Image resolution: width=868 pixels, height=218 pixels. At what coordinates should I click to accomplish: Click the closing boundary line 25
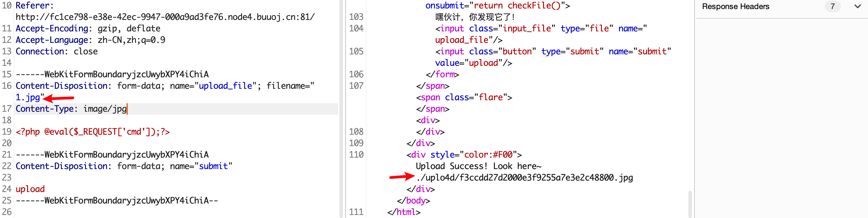click(117, 200)
